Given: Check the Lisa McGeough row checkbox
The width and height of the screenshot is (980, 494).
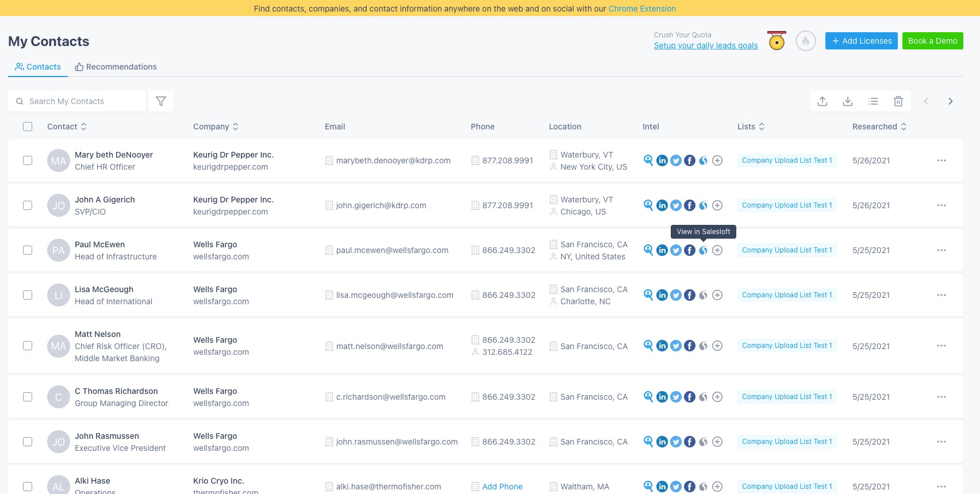Looking at the screenshot, I should 28,295.
